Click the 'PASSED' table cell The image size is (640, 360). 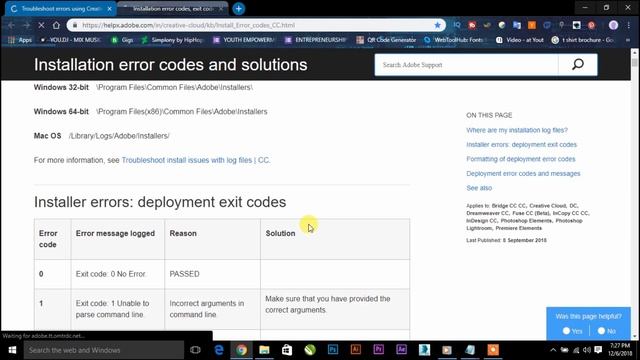(x=212, y=274)
